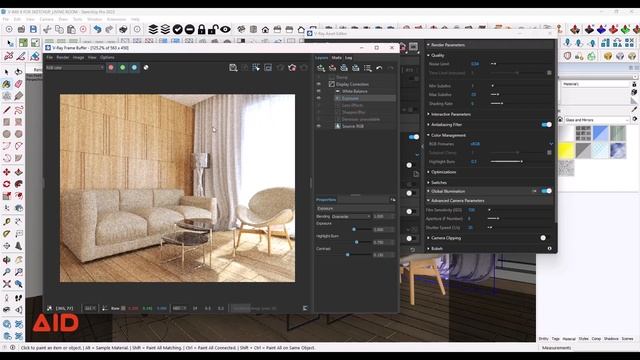Open the View menu in Frame Buffer
This screenshot has height=360, width=640.
[x=92, y=58]
